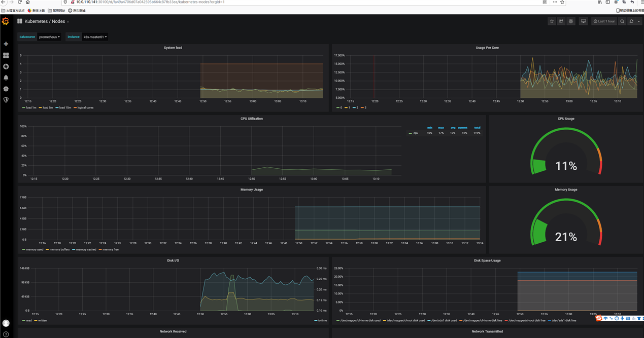This screenshot has width=644, height=338.
Task: Sort legend by max column header
Action: pos(441,128)
